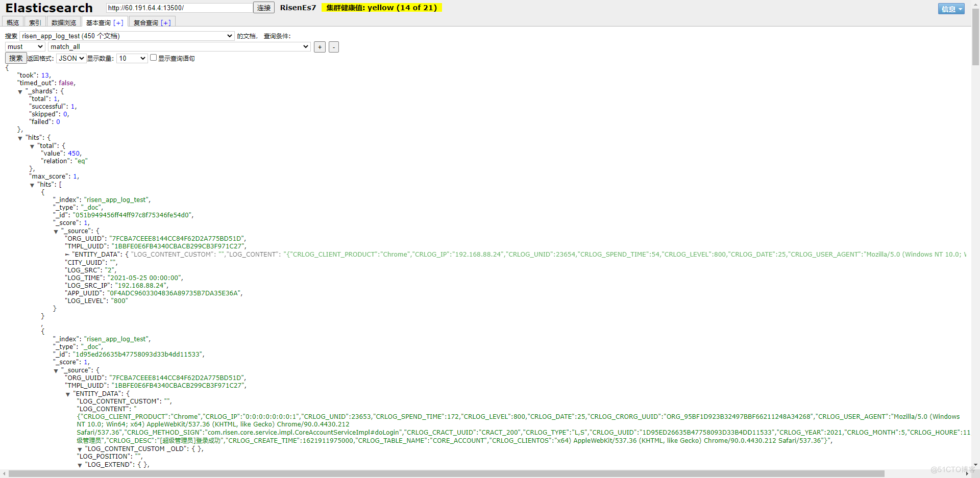This screenshot has height=478, width=980.
Task: Switch to the 概览 tab
Action: [x=13, y=22]
